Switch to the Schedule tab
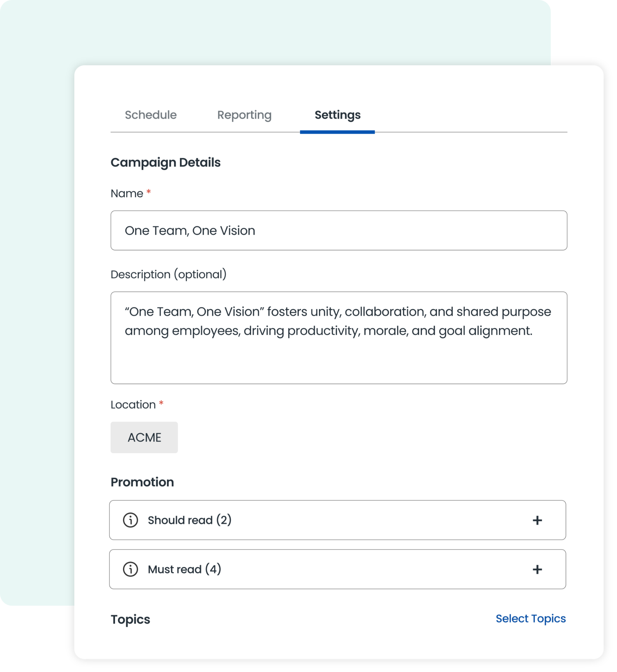This screenshot has width=617, height=672. pyautogui.click(x=151, y=115)
